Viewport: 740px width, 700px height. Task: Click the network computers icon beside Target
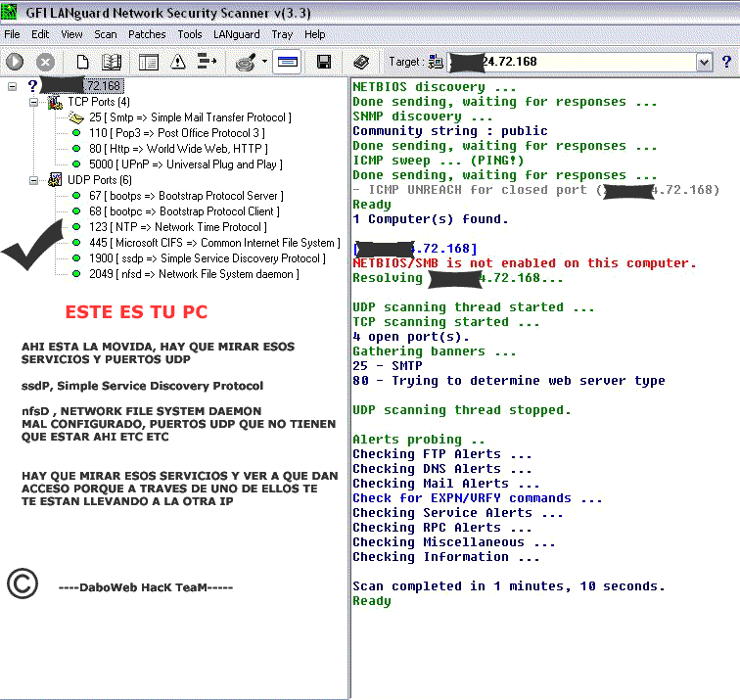(437, 62)
